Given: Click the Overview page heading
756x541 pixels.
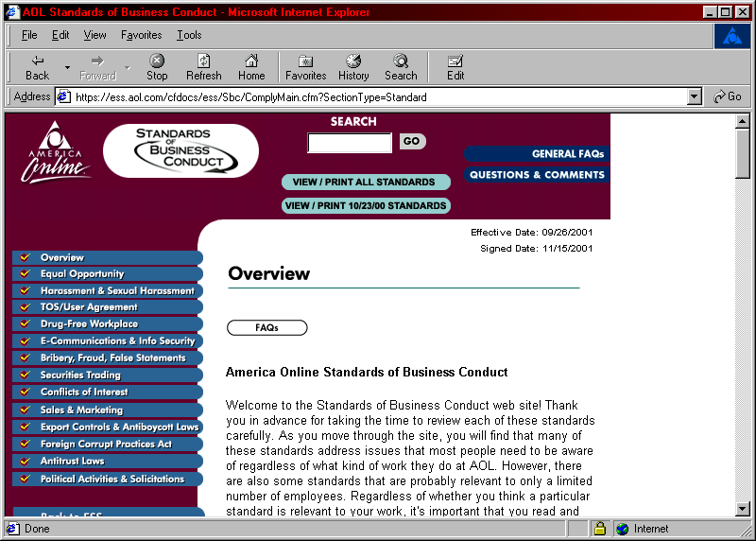Looking at the screenshot, I should click(x=269, y=273).
